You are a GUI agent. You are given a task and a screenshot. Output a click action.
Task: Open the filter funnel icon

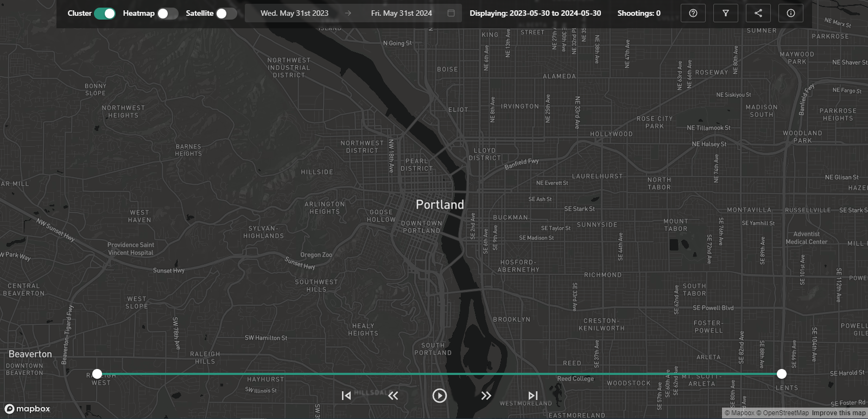coord(725,13)
